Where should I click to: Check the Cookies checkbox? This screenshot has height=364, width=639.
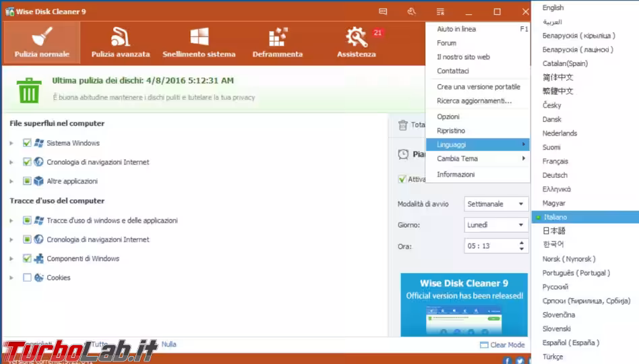click(27, 278)
